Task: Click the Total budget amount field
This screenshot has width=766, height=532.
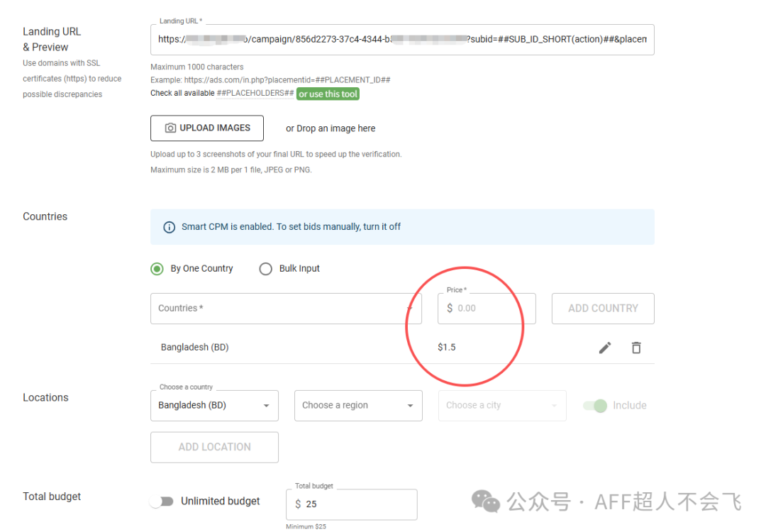Action: tap(352, 504)
